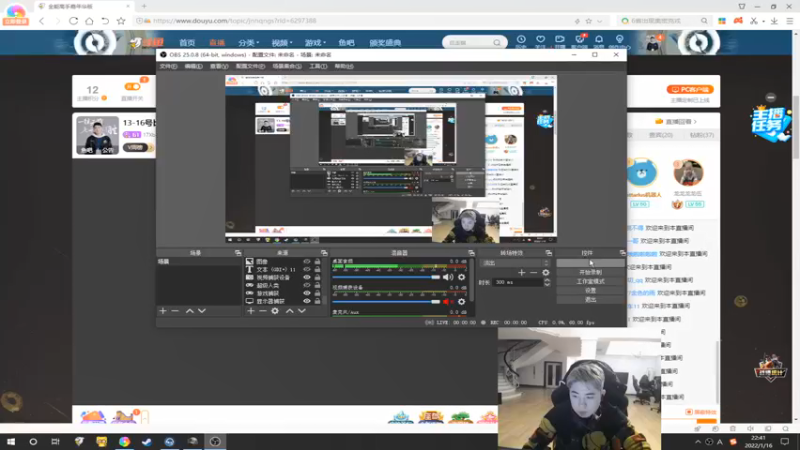Toggle the lock on the 视频捕获设备 source
This screenshot has height=450, width=800.
coord(317,277)
